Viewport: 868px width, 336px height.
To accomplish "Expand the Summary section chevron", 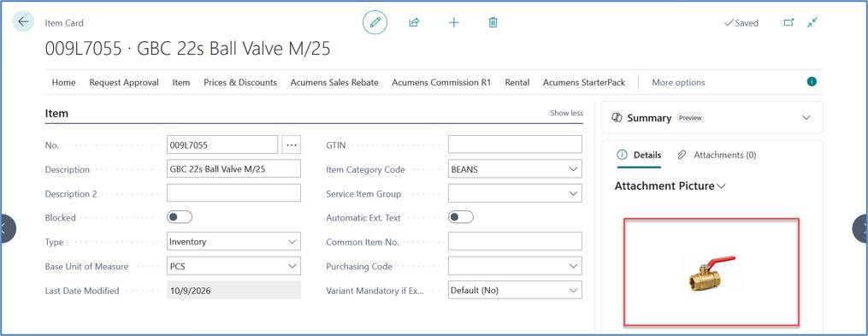I will click(x=806, y=117).
